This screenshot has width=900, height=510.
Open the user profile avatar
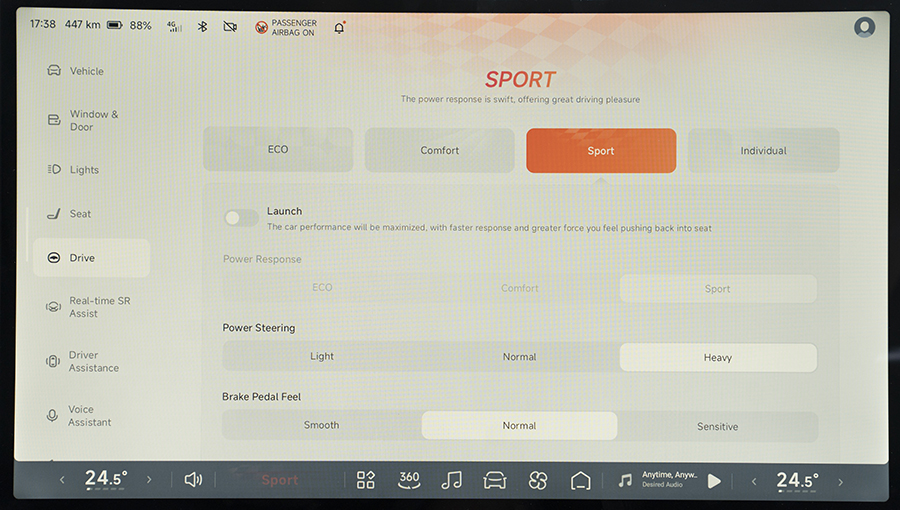click(x=864, y=27)
